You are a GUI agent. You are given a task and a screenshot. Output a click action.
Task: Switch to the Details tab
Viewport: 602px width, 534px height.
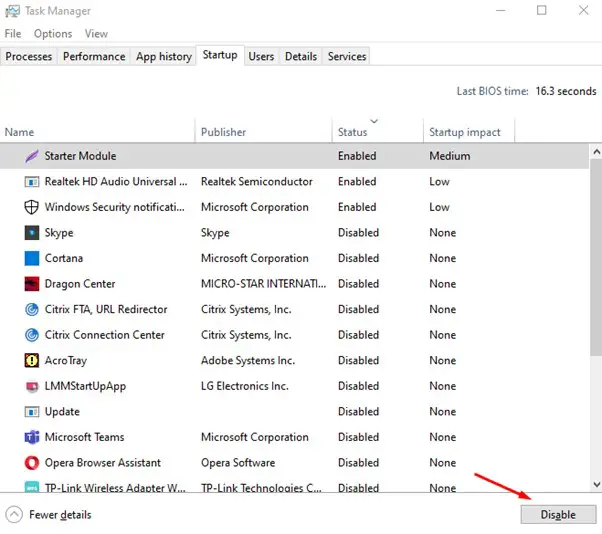tap(301, 56)
